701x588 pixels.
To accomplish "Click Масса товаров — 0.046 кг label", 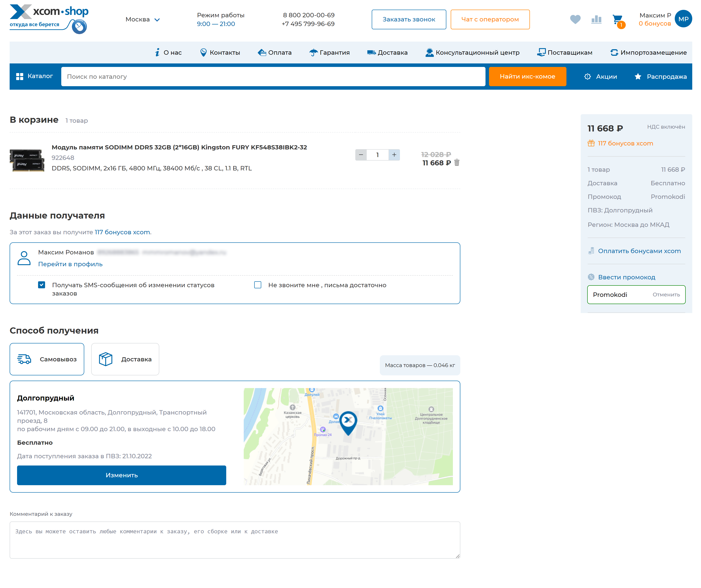I will (x=420, y=365).
